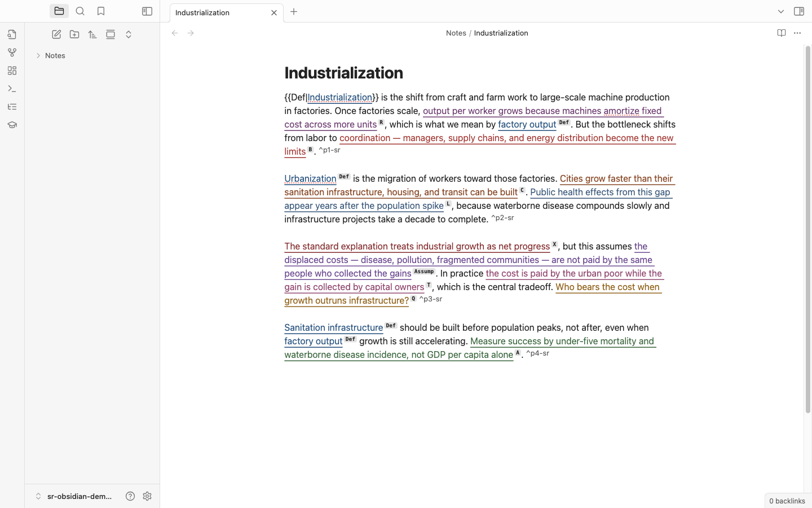Create a new folder
Screen dimensions: 812x508
click(74, 34)
